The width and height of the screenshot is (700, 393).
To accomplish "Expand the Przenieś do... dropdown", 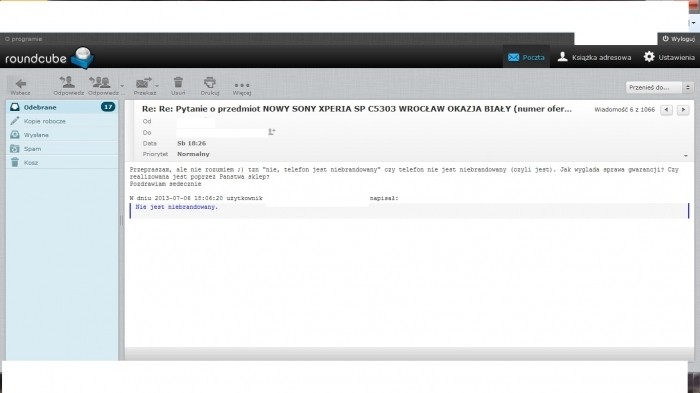I will click(x=659, y=88).
